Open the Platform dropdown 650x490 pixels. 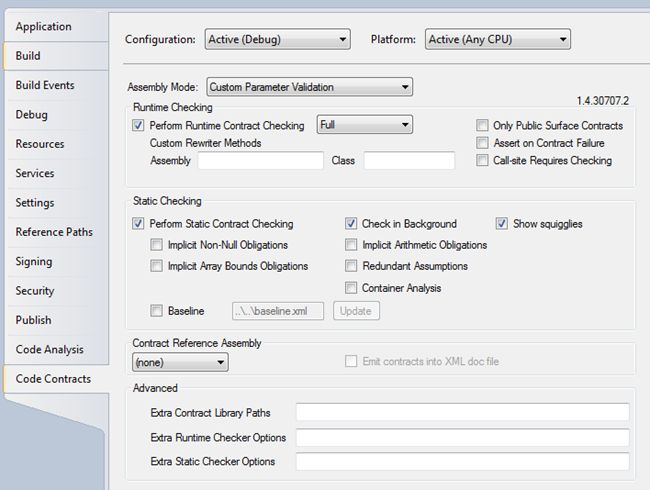coord(497,39)
